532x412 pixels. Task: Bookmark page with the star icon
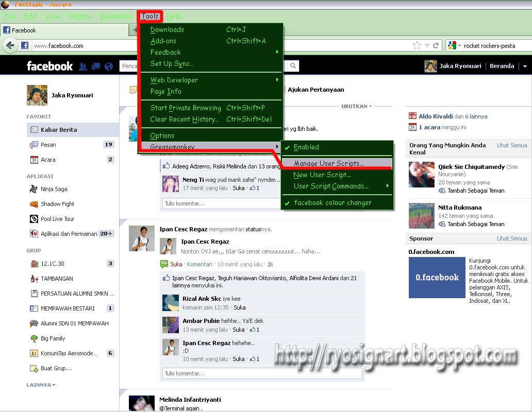point(417,45)
